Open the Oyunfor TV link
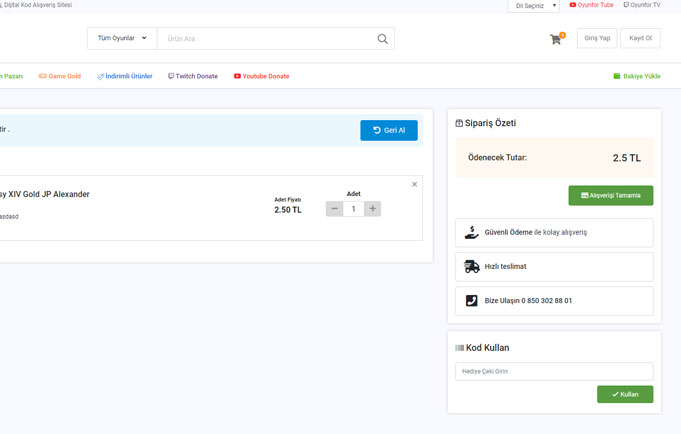The width and height of the screenshot is (681, 434). coord(641,5)
